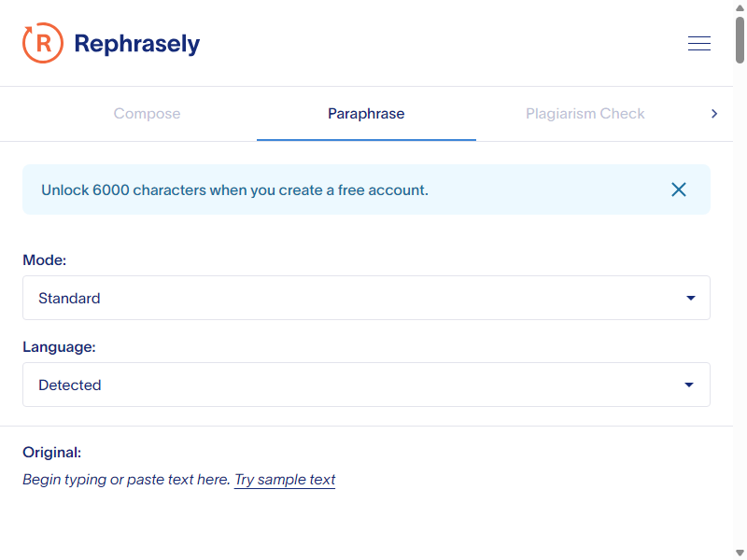The width and height of the screenshot is (747, 560).
Task: Switch to the Plagiarism Check tab
Action: point(585,114)
